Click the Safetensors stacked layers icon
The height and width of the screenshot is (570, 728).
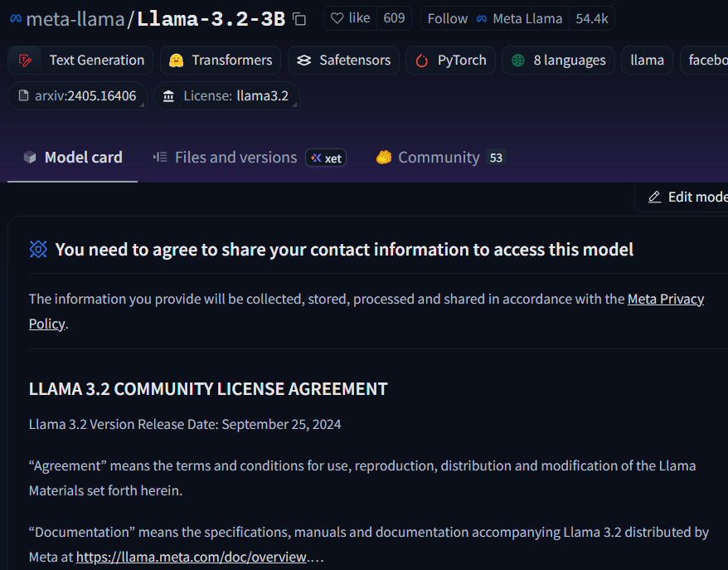304,61
